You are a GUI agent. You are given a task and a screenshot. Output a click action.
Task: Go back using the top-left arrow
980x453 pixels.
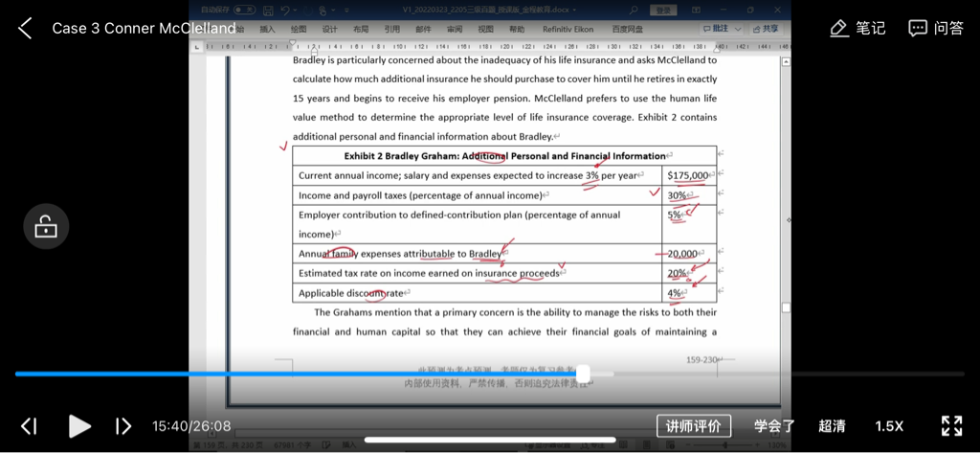pyautogui.click(x=25, y=29)
